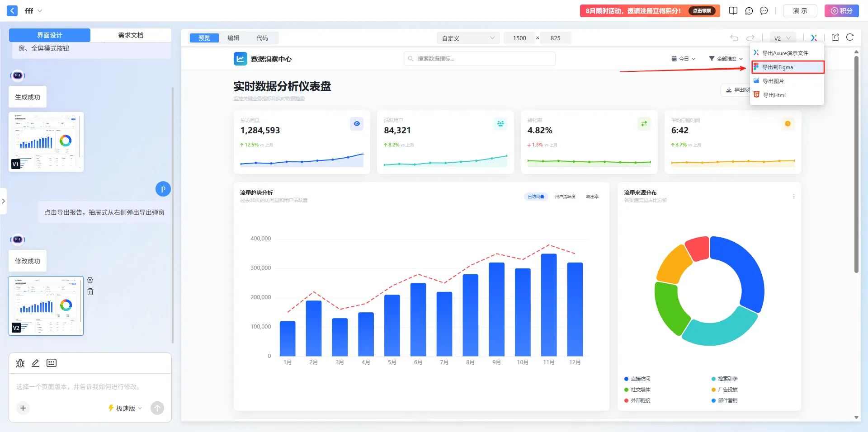Open the V1 version thumbnail
Viewport: 868px width, 432px height.
coord(46,141)
